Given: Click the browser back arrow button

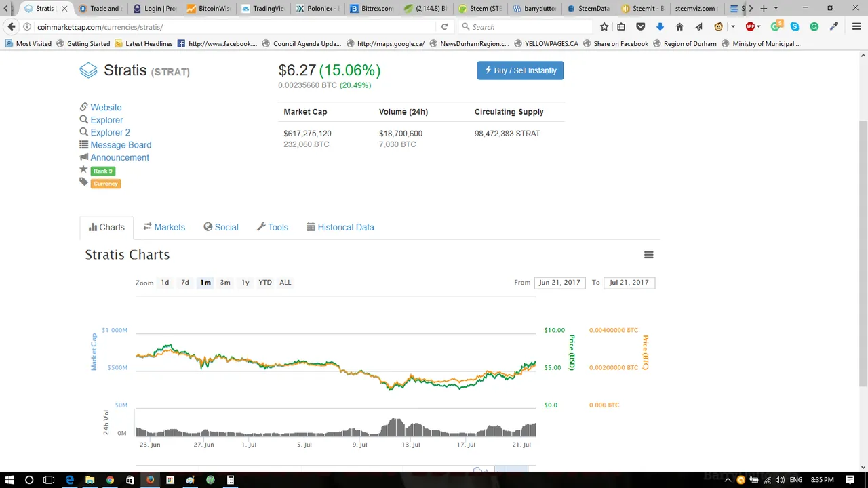Looking at the screenshot, I should [x=12, y=27].
